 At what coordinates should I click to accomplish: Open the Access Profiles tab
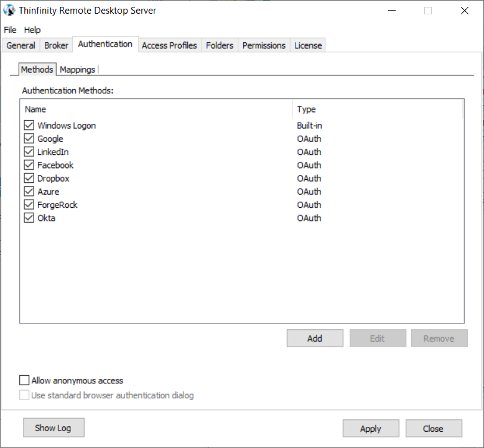(169, 45)
